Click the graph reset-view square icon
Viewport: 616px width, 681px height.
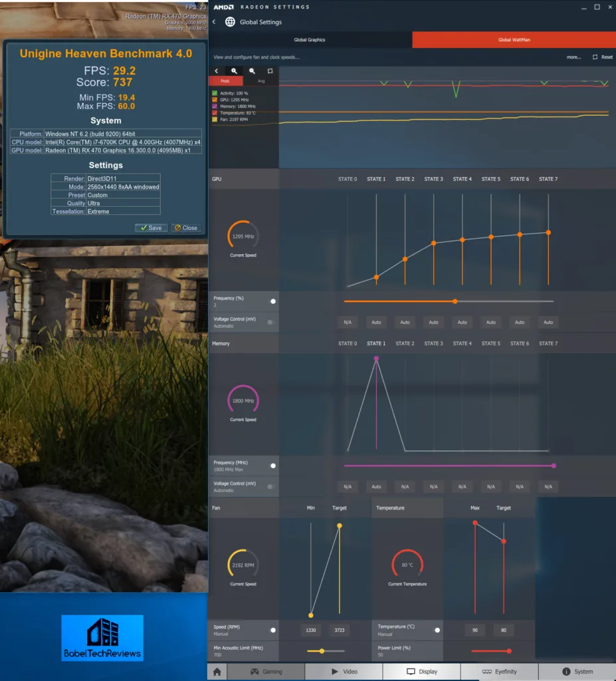[x=270, y=70]
